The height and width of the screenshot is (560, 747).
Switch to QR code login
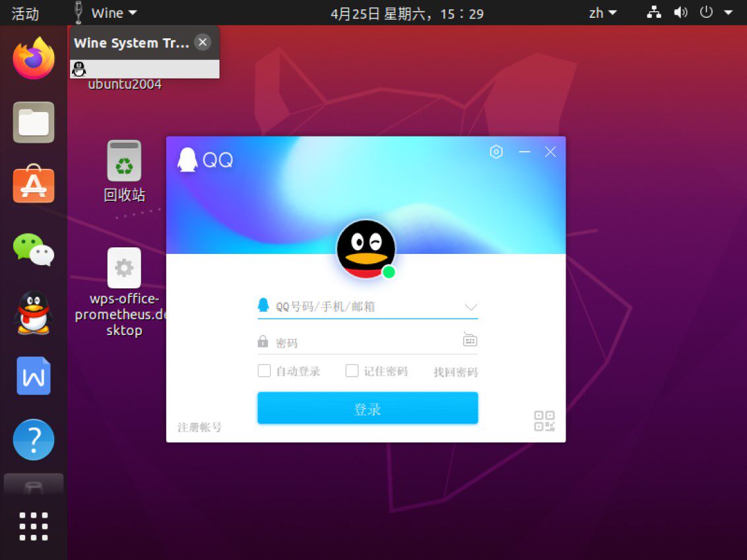pyautogui.click(x=544, y=421)
